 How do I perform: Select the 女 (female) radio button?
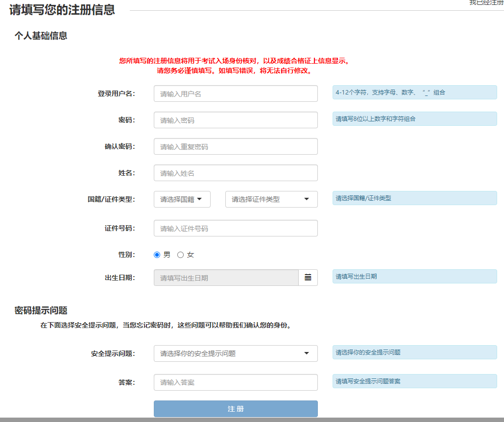tap(180, 255)
